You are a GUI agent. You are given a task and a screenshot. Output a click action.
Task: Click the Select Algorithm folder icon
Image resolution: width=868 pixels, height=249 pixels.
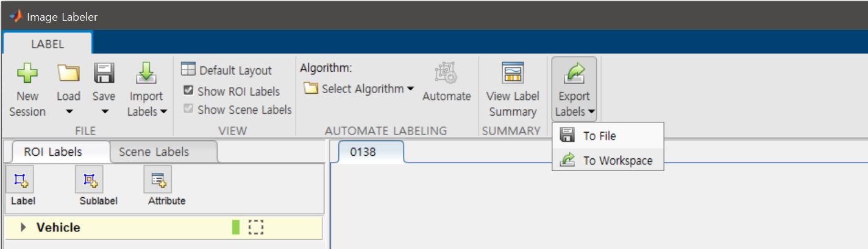tap(311, 89)
